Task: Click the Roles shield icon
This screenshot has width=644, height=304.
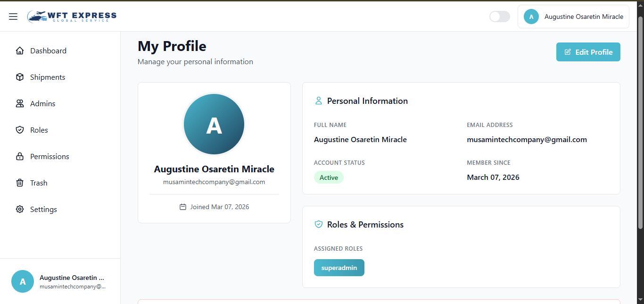Action: pos(19,130)
